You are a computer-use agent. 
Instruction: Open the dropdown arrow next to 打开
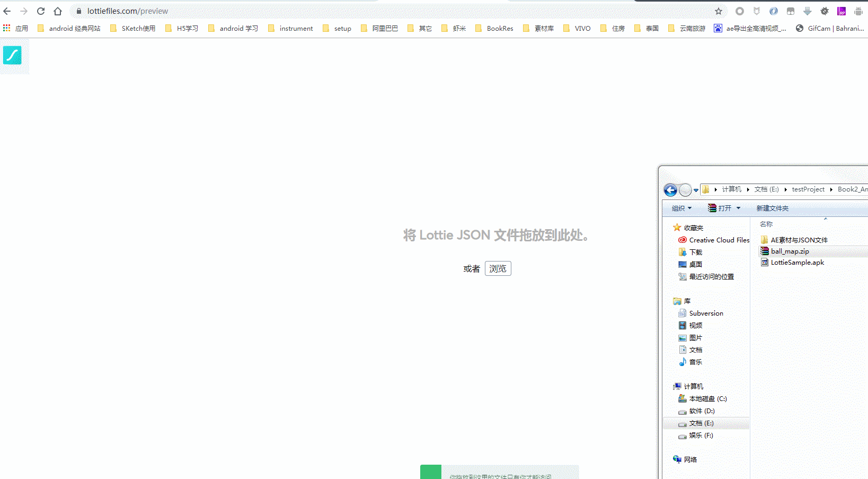pyautogui.click(x=738, y=208)
